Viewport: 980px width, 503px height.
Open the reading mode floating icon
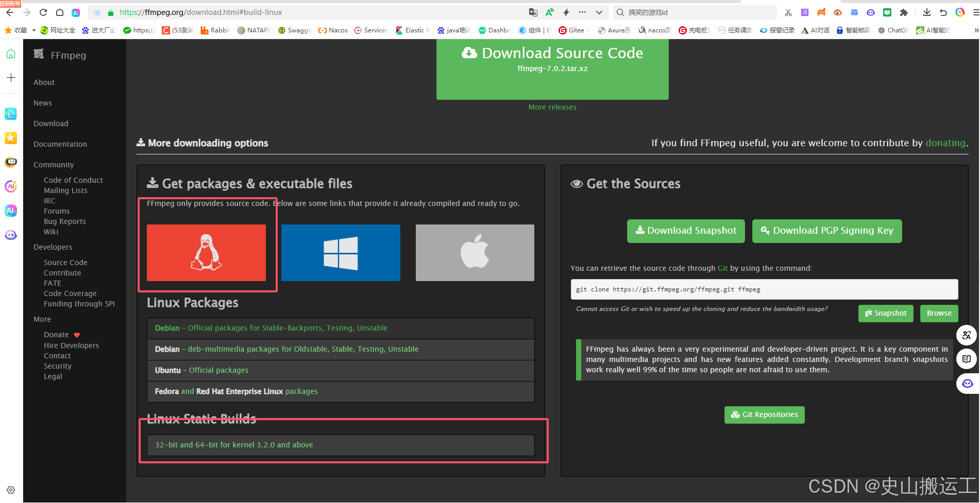coord(967,359)
